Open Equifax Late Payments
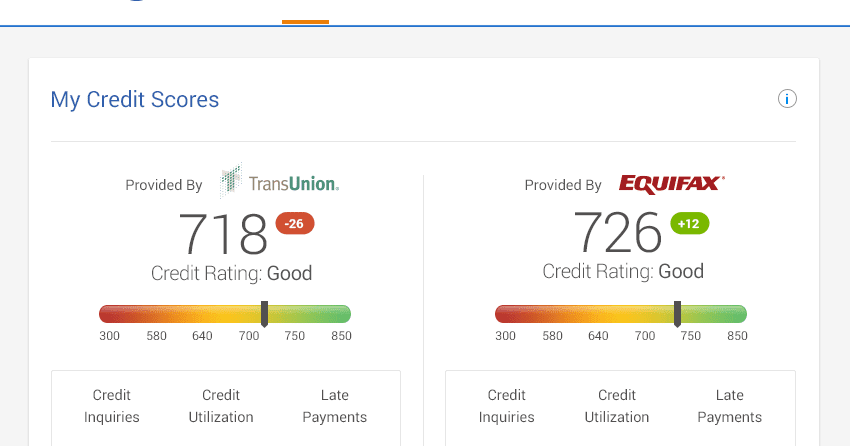This screenshot has width=850, height=446. [729, 406]
